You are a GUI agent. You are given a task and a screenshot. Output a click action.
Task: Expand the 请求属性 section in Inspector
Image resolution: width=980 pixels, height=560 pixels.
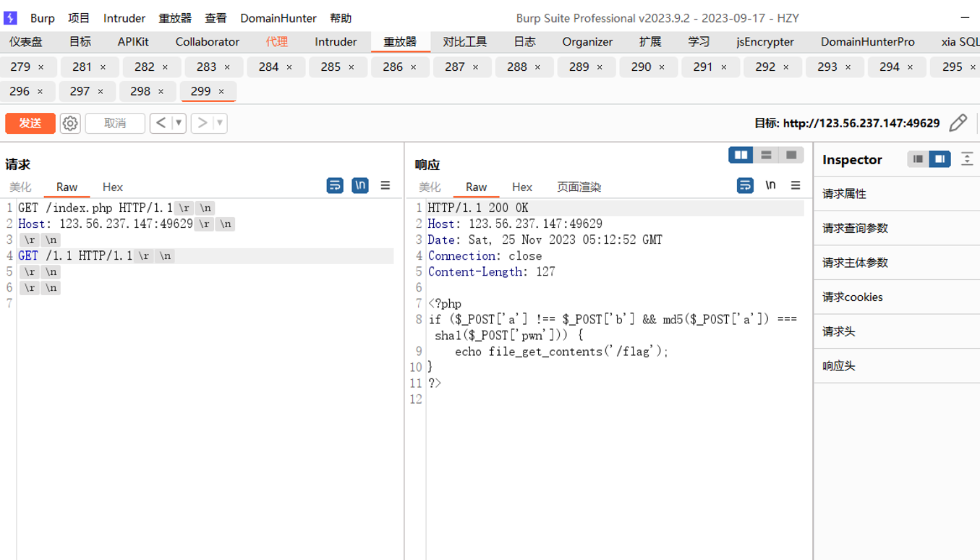(897, 194)
